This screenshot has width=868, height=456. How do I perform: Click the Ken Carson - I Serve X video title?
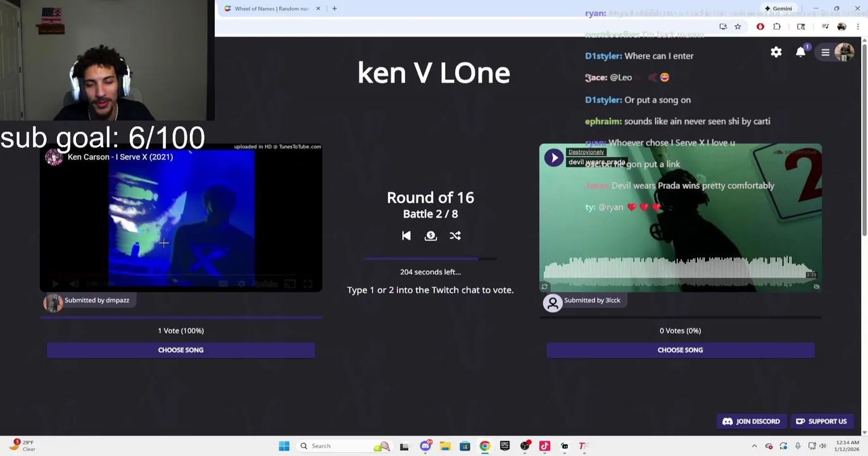click(x=120, y=157)
